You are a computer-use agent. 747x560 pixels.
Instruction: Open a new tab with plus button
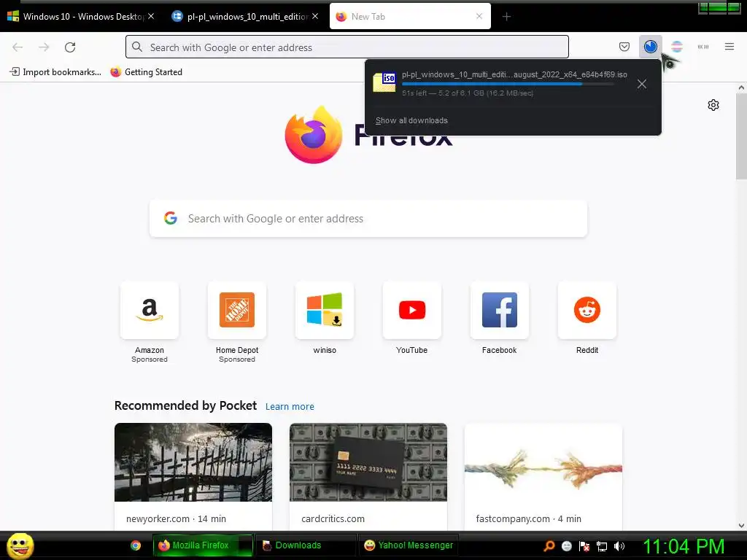click(506, 17)
